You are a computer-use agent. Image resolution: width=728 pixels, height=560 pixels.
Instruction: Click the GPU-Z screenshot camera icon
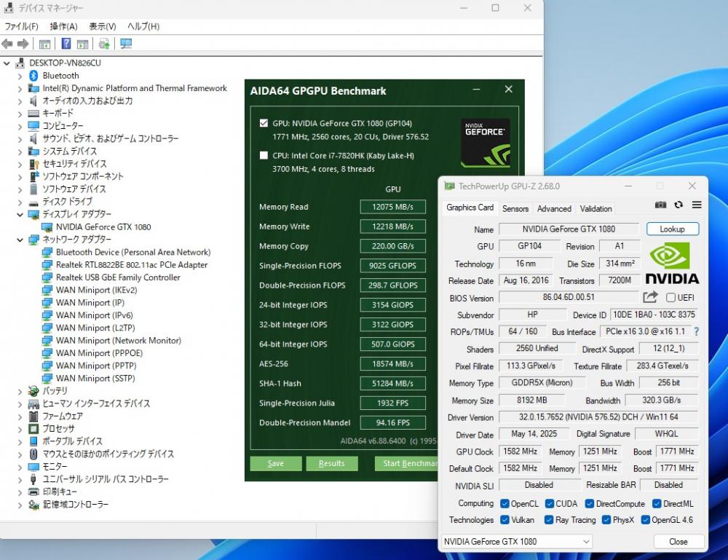click(x=660, y=205)
